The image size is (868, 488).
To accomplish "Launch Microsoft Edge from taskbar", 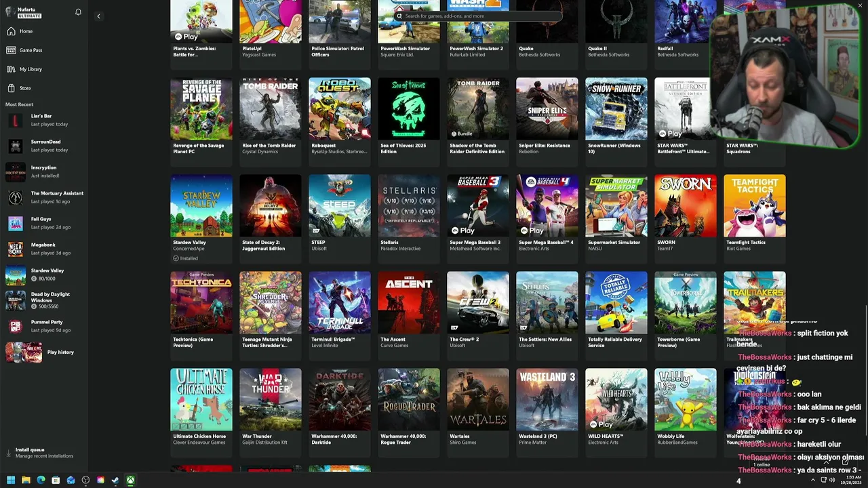I will click(41, 481).
